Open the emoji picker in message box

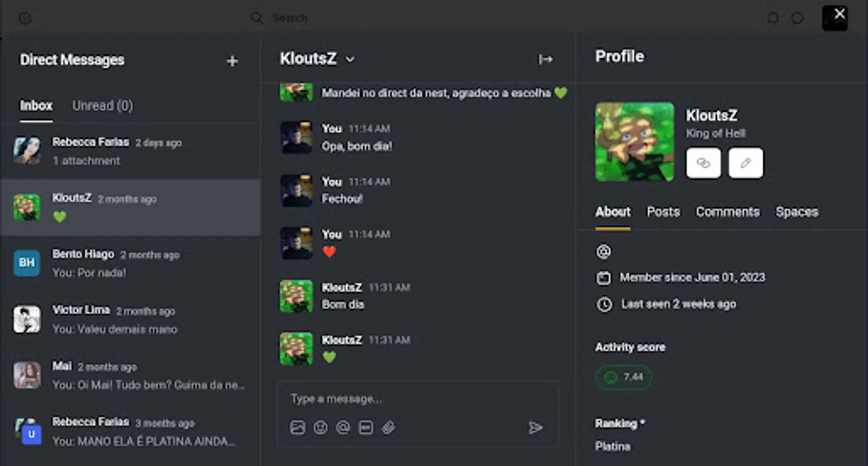click(321, 428)
